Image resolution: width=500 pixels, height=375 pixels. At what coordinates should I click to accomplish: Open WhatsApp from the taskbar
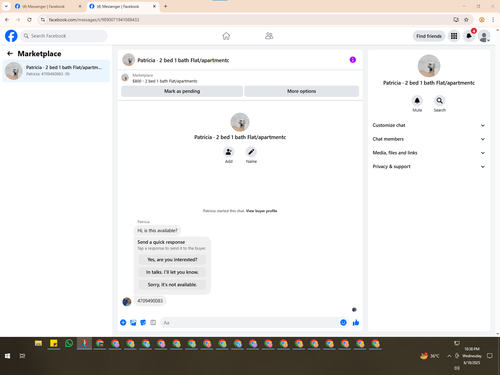pyautogui.click(x=69, y=343)
